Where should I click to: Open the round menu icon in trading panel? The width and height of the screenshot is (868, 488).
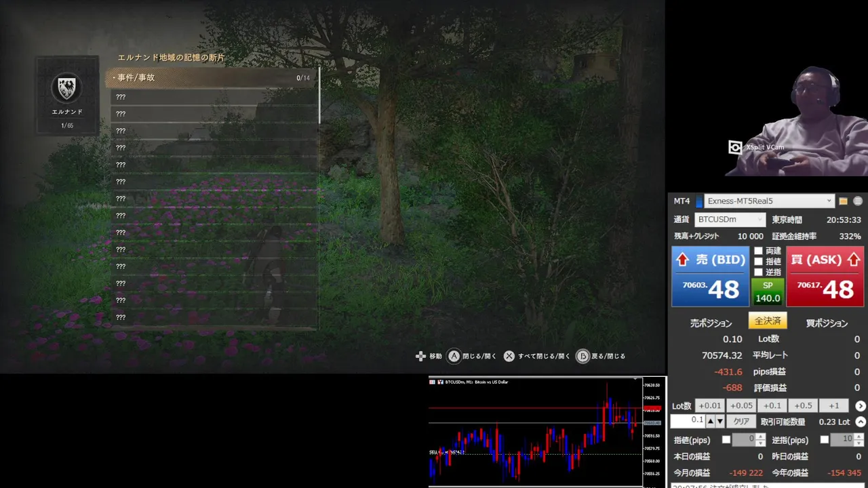(858, 201)
